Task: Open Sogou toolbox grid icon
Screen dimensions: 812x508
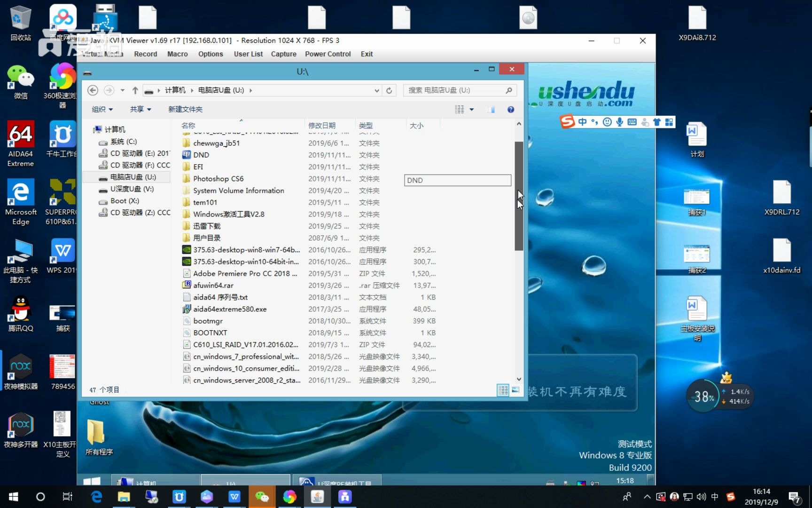Action: [x=669, y=122]
